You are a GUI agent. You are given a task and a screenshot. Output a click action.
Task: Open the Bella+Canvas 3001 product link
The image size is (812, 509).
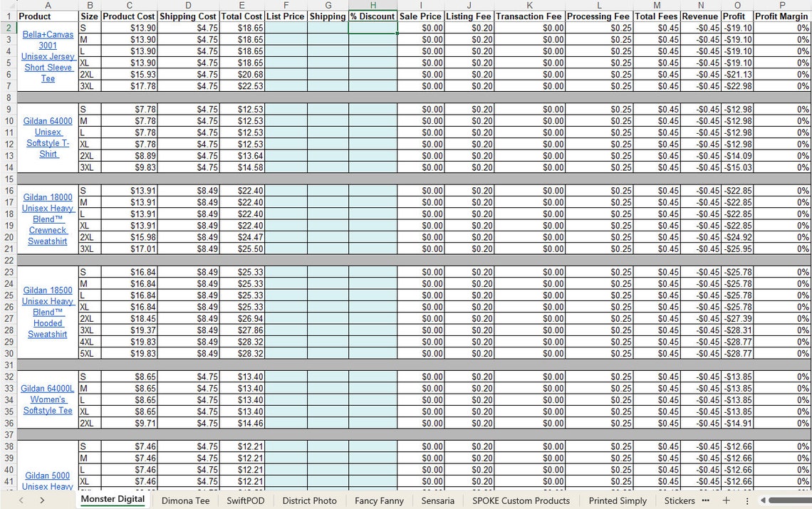[x=47, y=56]
